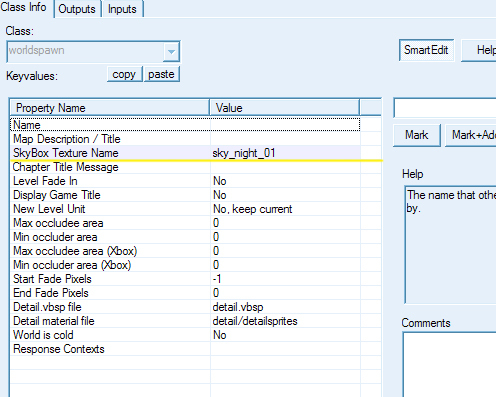
Task: Select the Name property row
Action: 185,125
